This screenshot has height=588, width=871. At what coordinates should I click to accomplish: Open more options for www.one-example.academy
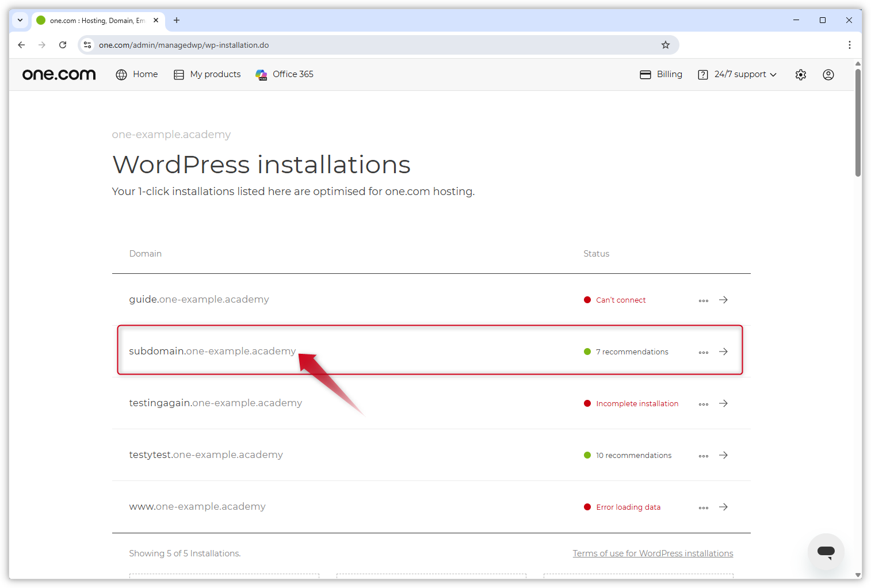[704, 507]
